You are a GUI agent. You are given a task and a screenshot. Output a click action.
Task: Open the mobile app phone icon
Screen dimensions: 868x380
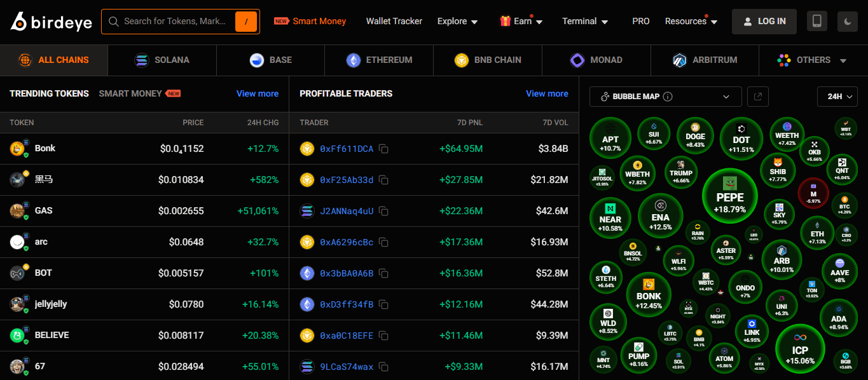(817, 22)
